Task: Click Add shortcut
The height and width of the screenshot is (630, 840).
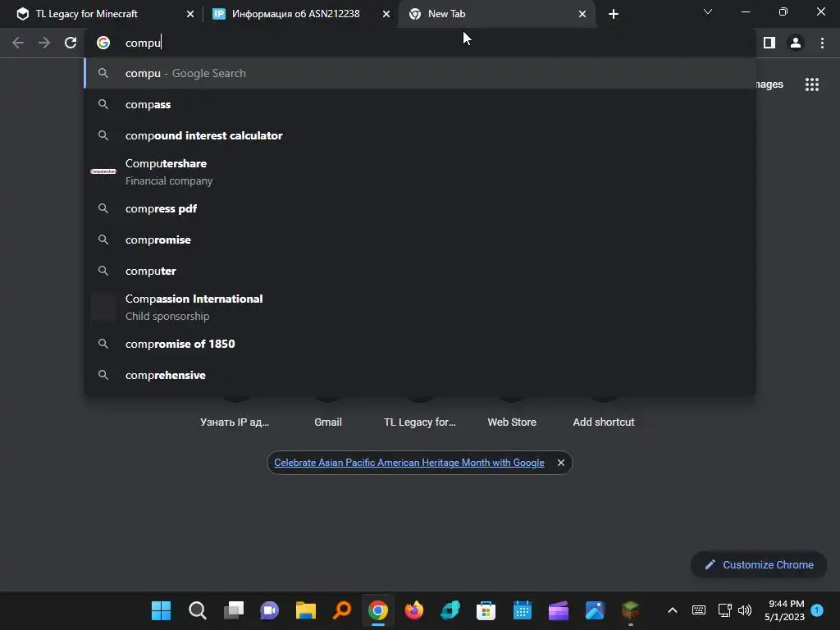Action: (604, 422)
